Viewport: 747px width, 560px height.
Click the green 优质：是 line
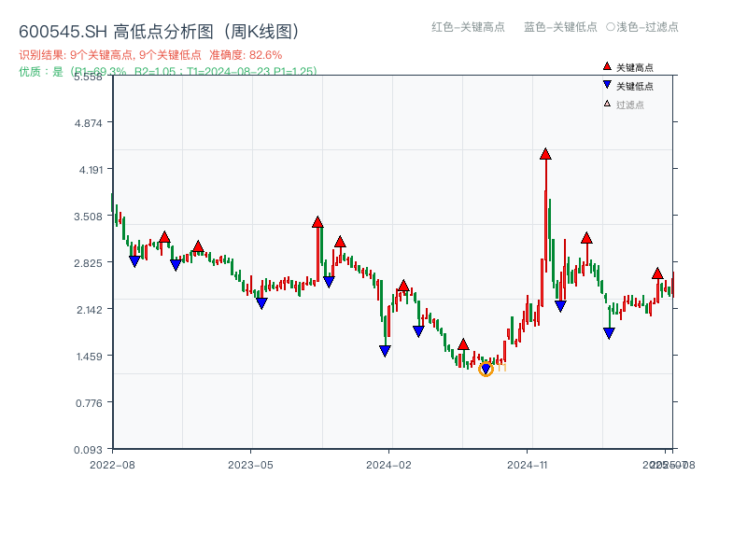168,72
